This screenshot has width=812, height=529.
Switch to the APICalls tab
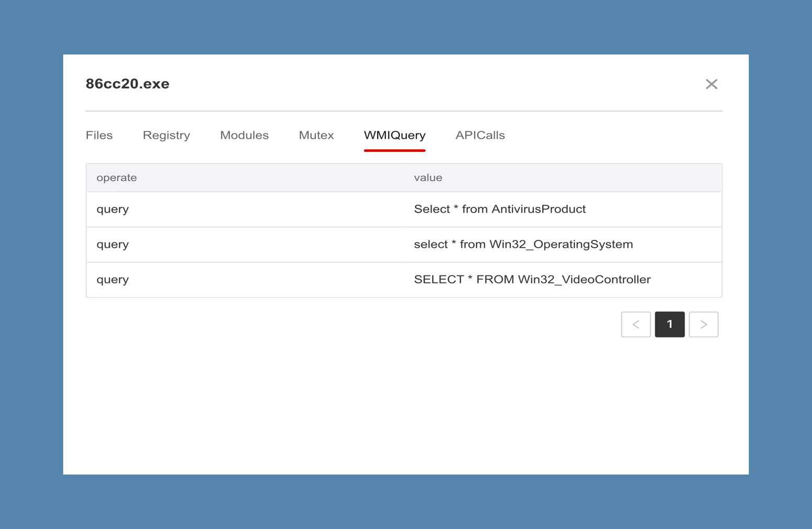point(480,135)
